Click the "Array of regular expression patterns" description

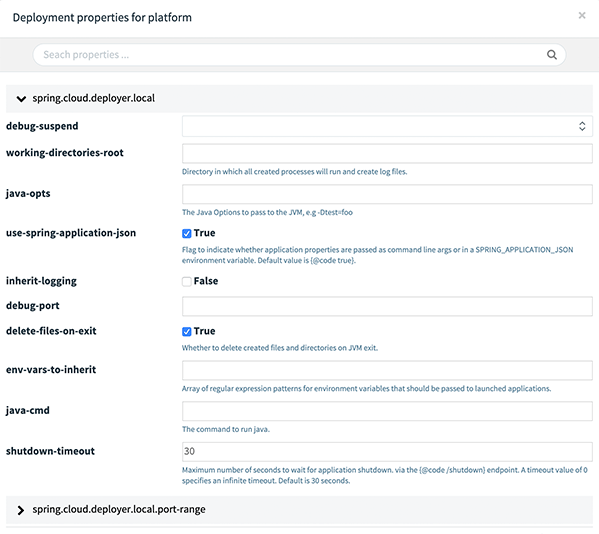click(366, 389)
